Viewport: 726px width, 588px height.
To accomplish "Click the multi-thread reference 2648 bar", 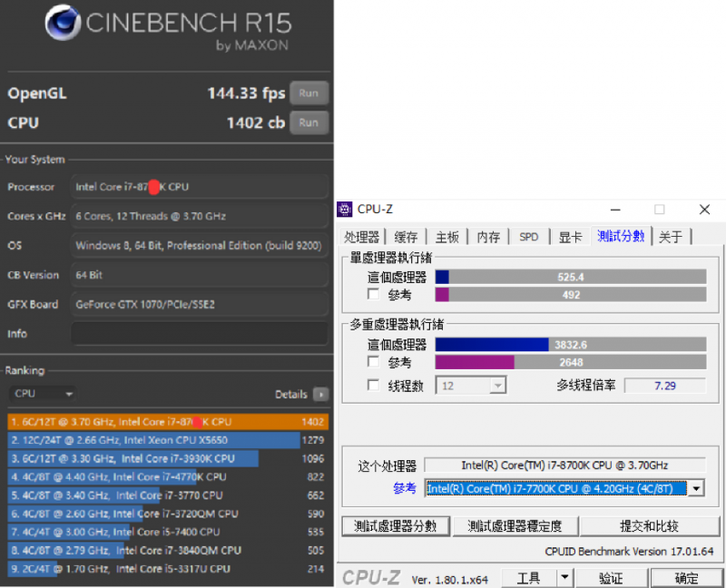I will (571, 363).
